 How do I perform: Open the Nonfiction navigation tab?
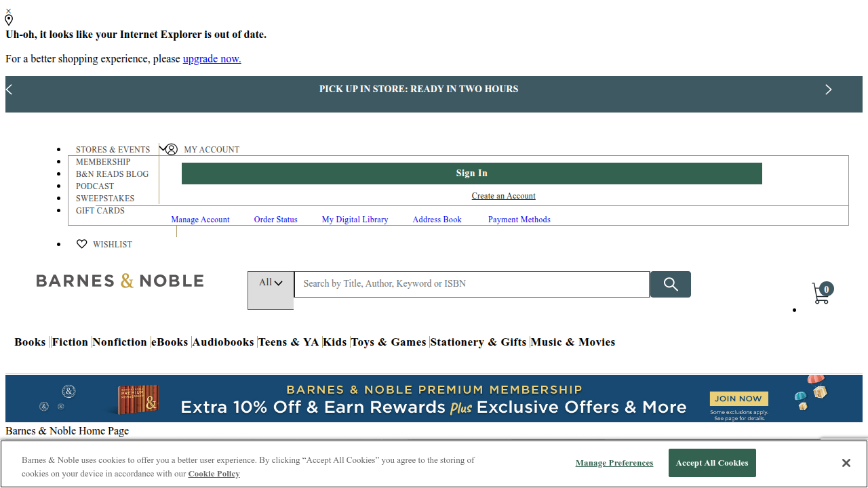point(120,342)
